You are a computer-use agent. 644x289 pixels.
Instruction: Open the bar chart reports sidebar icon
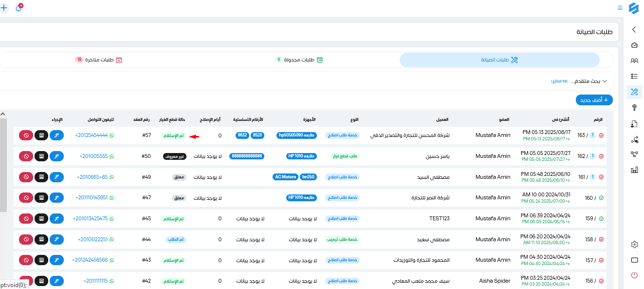pyautogui.click(x=634, y=170)
